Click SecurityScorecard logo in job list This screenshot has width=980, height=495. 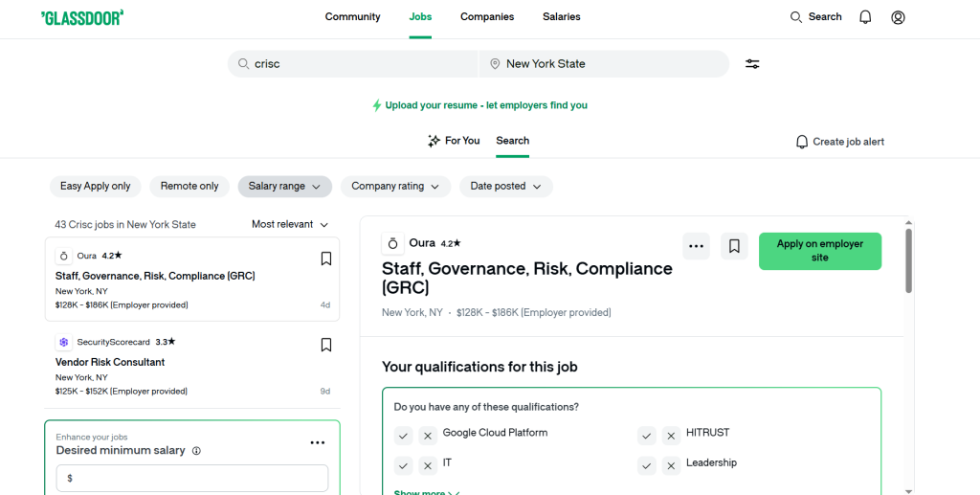coord(64,343)
